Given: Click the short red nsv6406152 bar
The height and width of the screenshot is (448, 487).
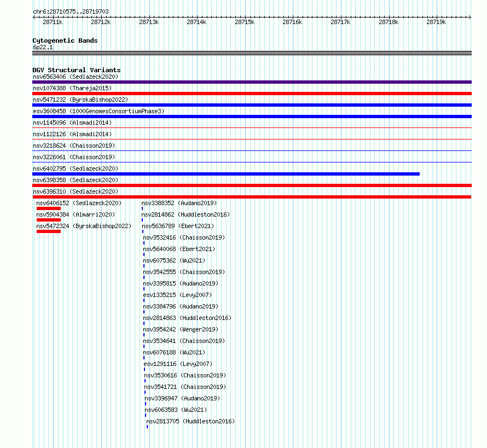Looking at the screenshot, I should click(49, 208).
